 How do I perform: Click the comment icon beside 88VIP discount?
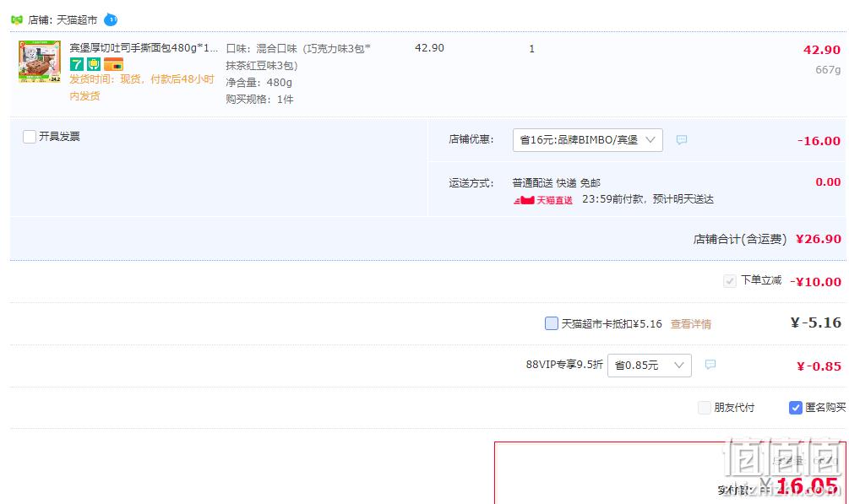pos(710,365)
